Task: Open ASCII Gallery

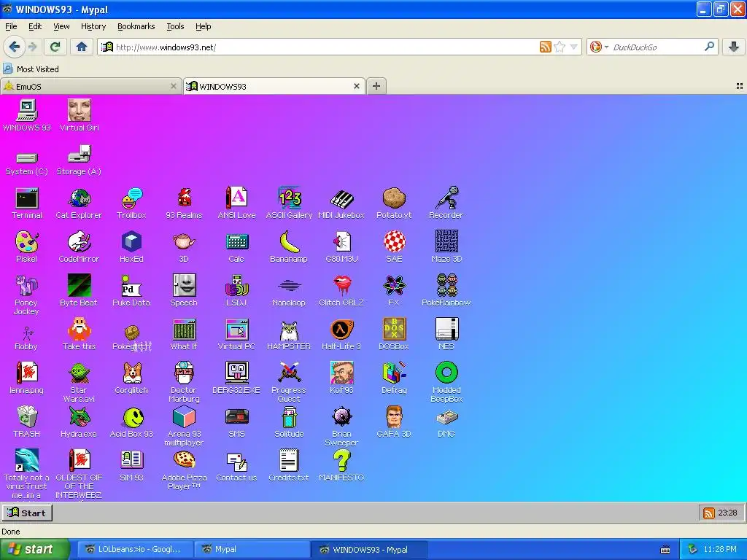Action: click(x=289, y=203)
